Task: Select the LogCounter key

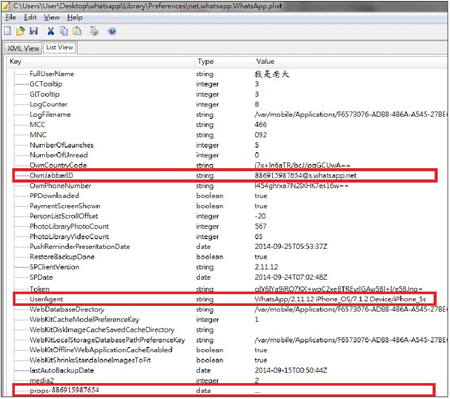Action: click(48, 104)
